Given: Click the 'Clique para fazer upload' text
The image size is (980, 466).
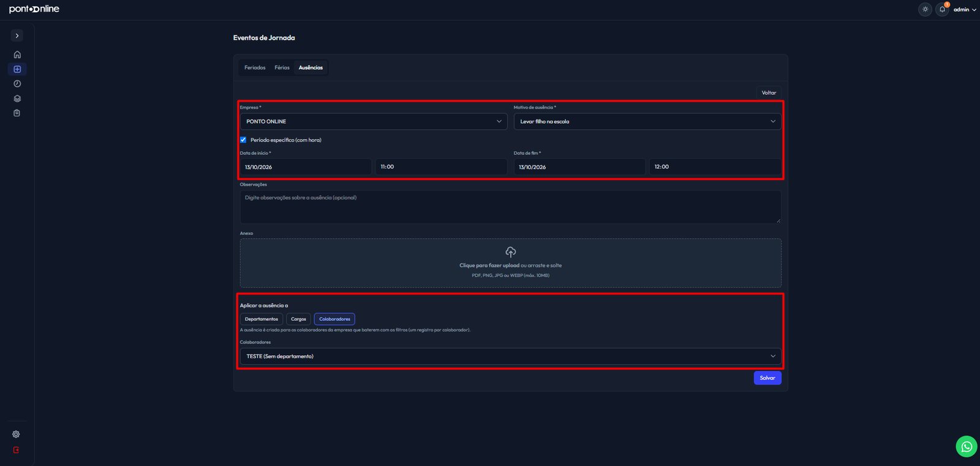Looking at the screenshot, I should click(x=489, y=266).
